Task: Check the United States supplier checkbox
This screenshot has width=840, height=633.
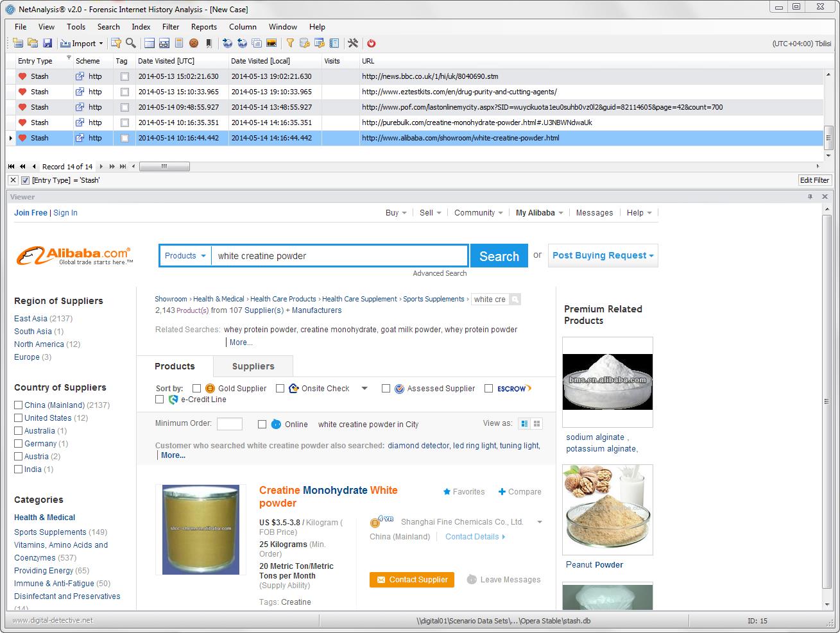Action: (x=19, y=418)
